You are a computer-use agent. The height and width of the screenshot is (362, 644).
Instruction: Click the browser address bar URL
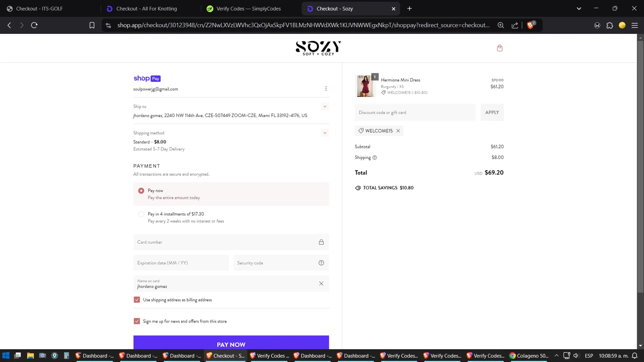point(304,25)
